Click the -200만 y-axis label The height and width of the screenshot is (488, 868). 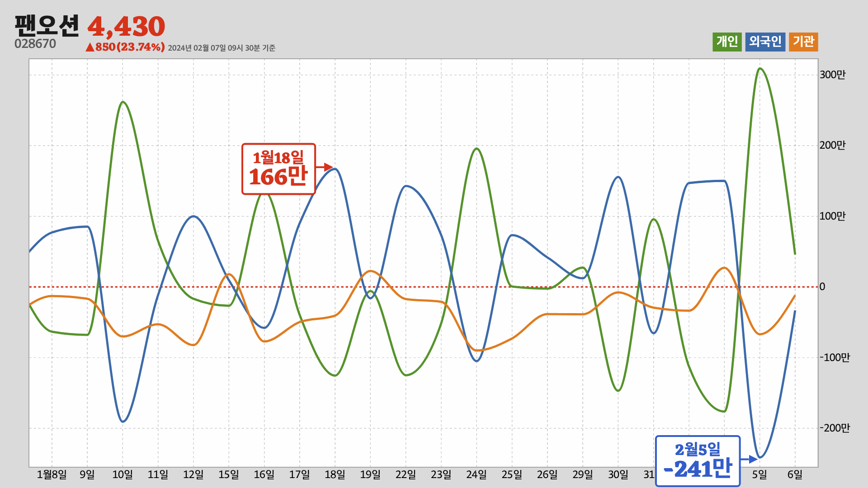[x=835, y=428]
